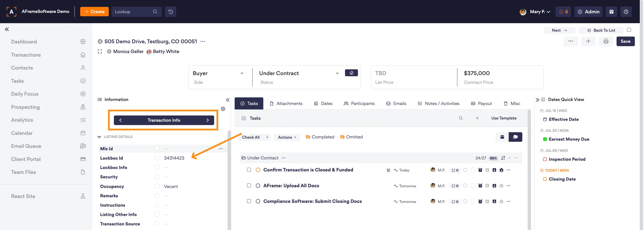The image size is (644, 230).
Task: Go to next Transaction Info section arrow
Action: (207, 120)
